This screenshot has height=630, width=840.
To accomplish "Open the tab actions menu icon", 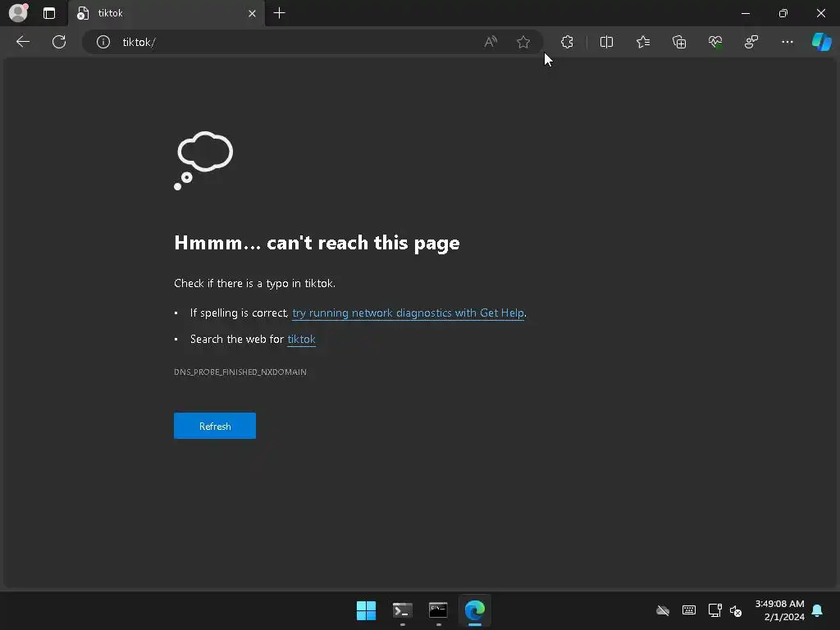I will pos(49,13).
